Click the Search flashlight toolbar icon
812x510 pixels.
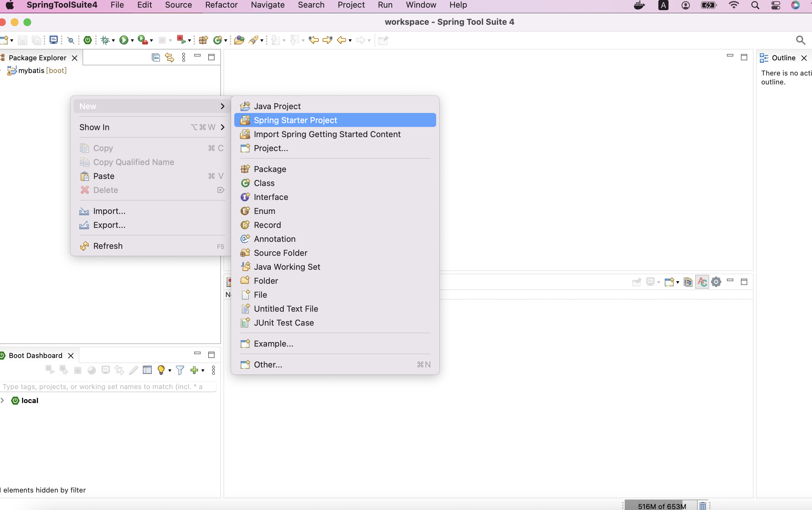254,40
